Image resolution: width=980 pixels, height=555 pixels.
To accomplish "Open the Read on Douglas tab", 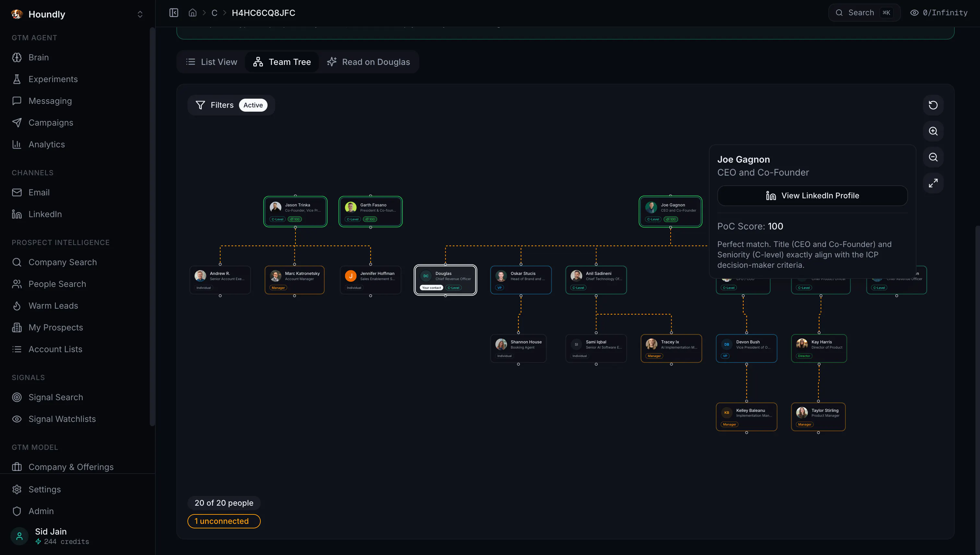I will coord(368,62).
